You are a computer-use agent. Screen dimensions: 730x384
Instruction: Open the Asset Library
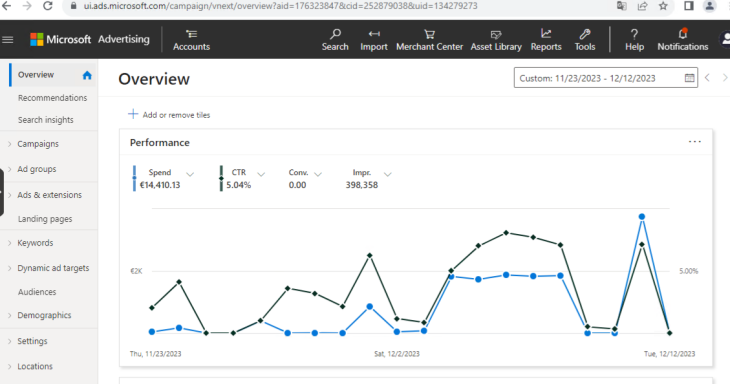click(496, 40)
